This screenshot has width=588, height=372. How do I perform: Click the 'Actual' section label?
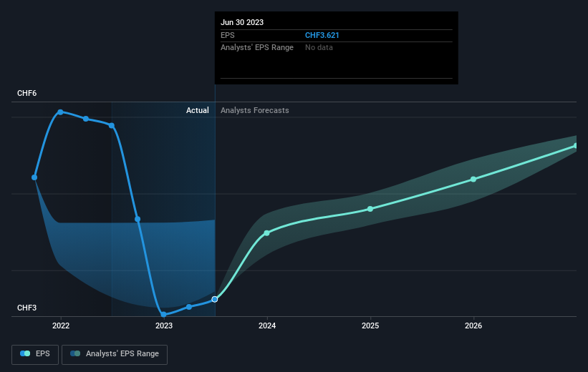coord(198,110)
